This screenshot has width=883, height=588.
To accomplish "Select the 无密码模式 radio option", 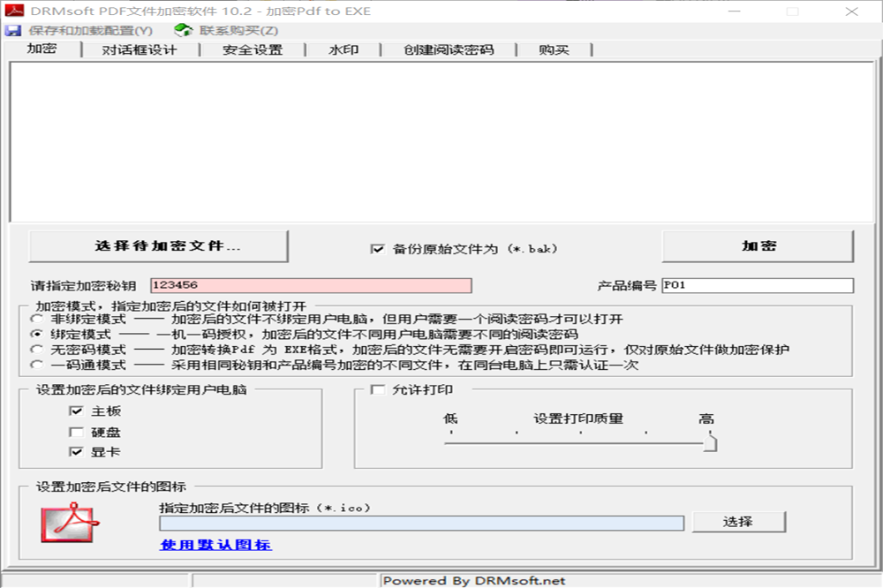I will click(36, 350).
